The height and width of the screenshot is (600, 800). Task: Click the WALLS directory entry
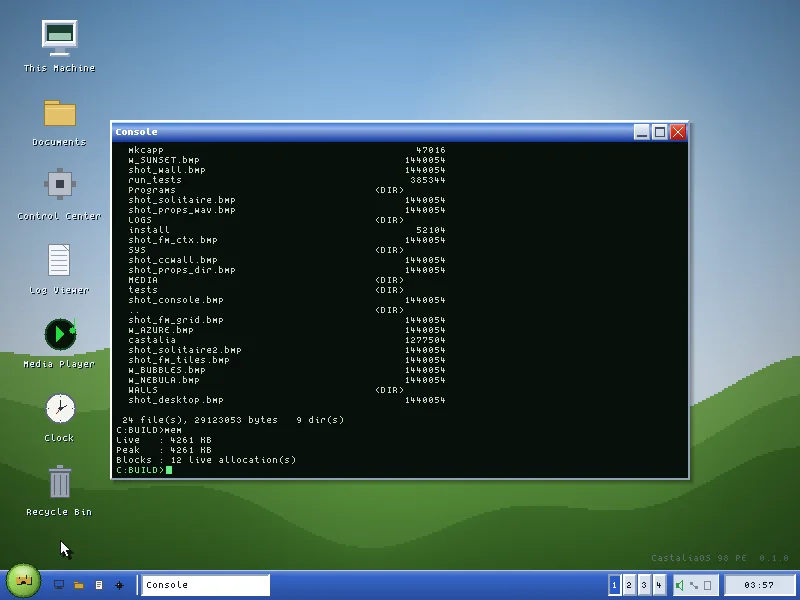(x=143, y=390)
